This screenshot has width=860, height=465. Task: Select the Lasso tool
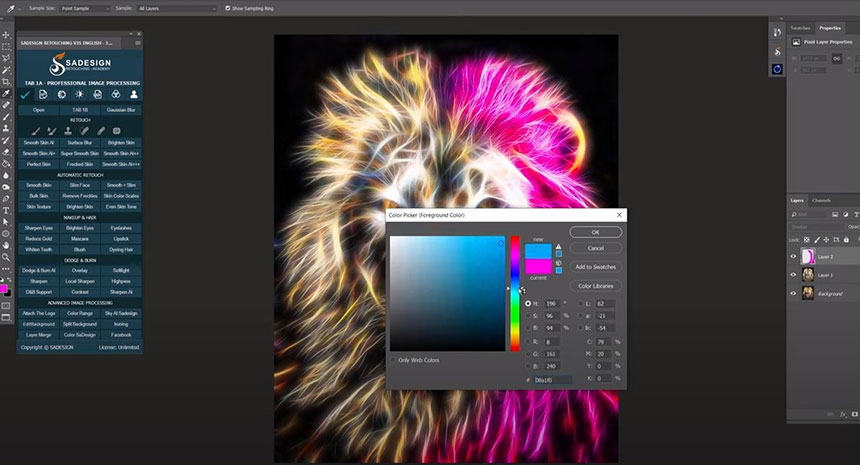click(x=6, y=59)
